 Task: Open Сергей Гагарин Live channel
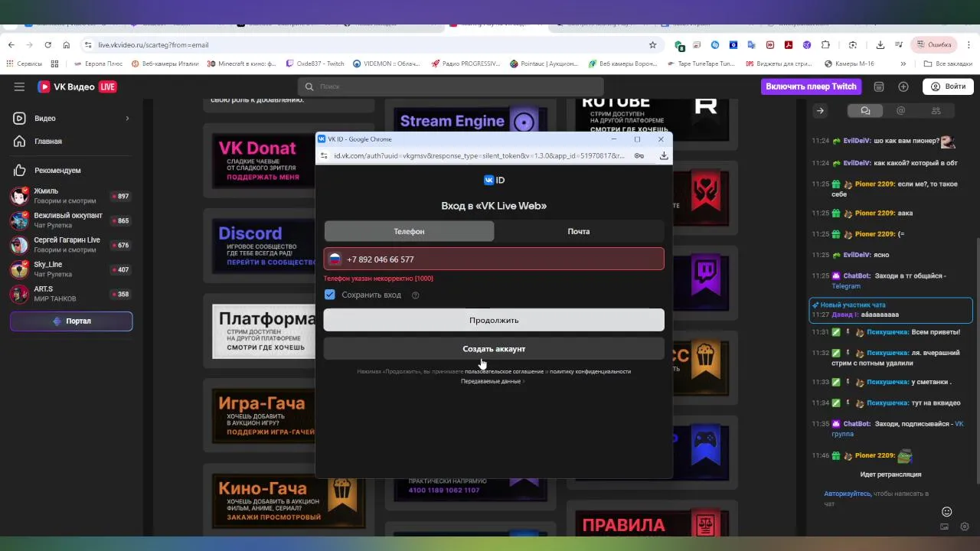pyautogui.click(x=71, y=245)
